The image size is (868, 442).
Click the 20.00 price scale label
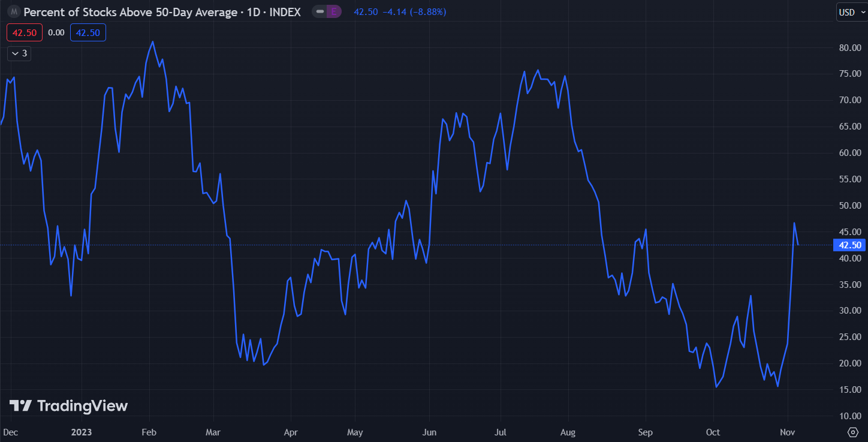click(x=849, y=363)
